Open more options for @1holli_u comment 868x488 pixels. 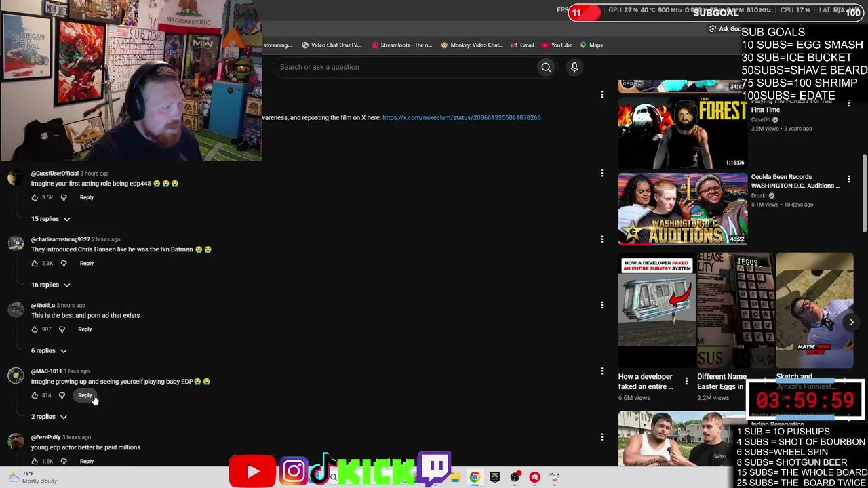[602, 305]
